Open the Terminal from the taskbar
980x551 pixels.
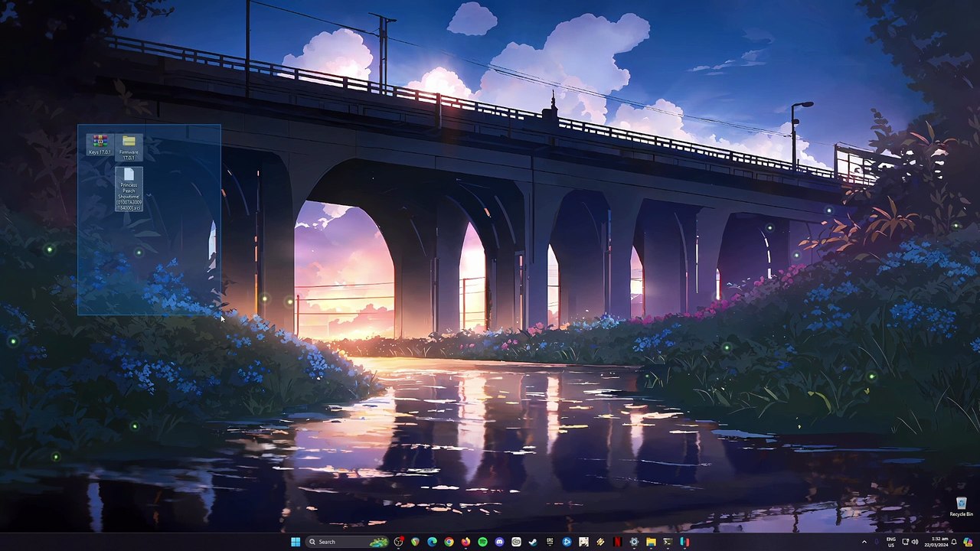(x=668, y=542)
